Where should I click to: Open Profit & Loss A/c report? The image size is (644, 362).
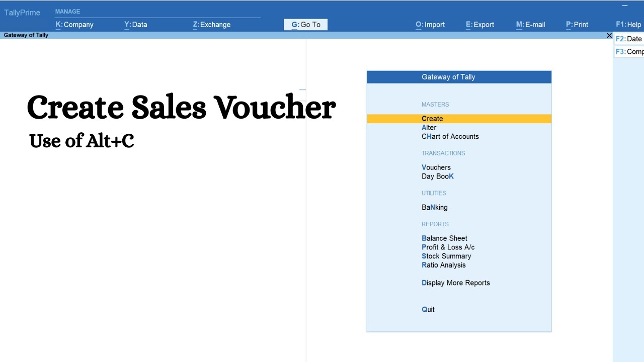(448, 247)
